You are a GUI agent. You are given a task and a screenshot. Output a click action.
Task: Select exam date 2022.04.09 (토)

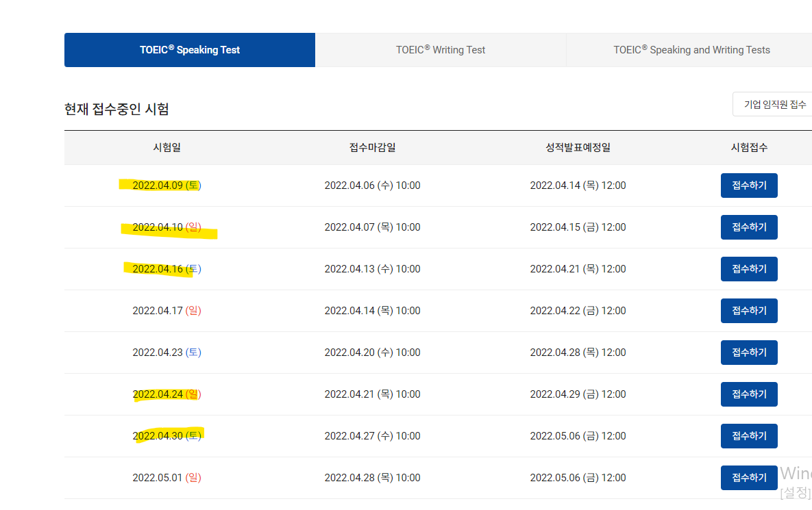(167, 186)
